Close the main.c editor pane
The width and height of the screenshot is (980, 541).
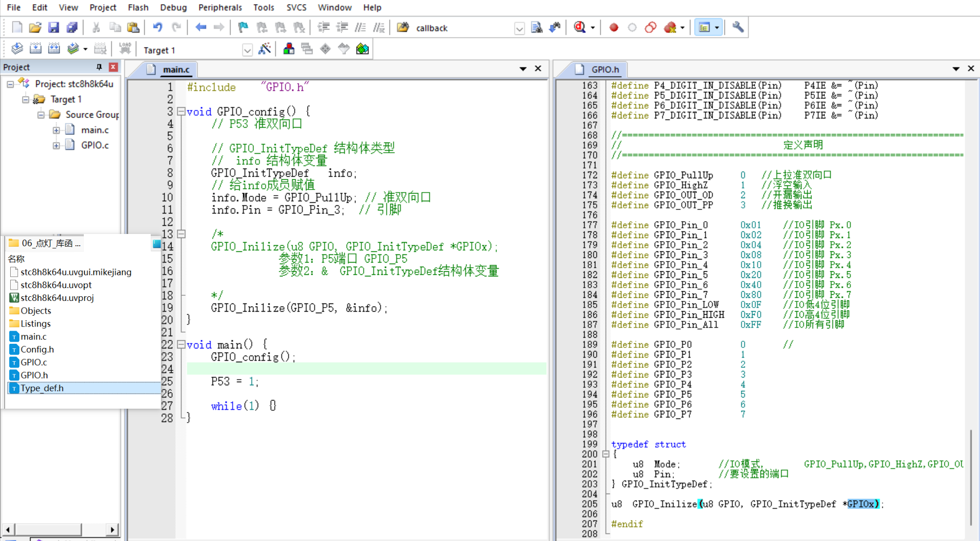tap(538, 68)
